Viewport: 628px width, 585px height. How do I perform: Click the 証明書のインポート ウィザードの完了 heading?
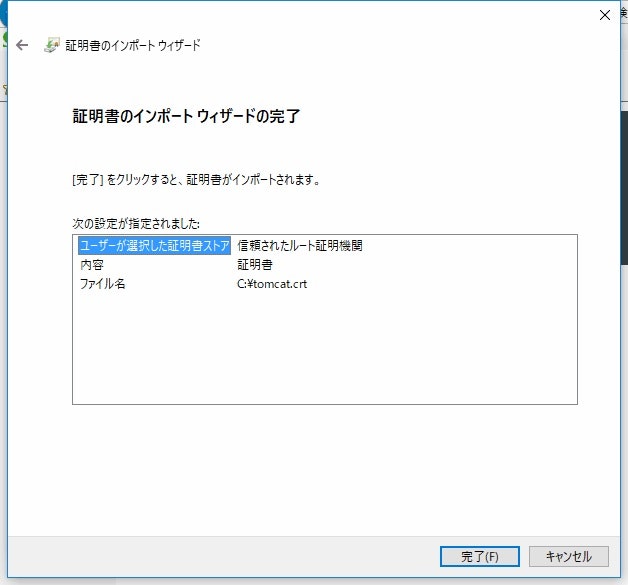click(186, 116)
